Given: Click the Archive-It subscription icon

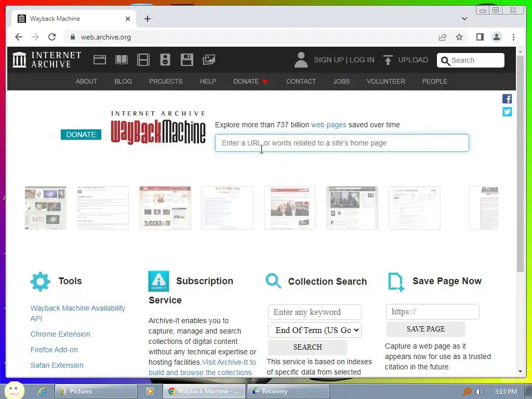Looking at the screenshot, I should point(158,281).
